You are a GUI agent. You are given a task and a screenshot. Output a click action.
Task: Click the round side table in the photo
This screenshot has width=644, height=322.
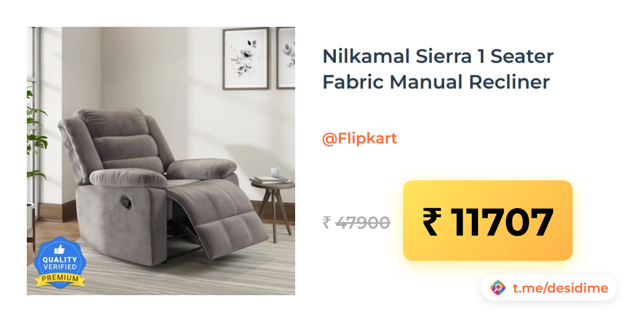(273, 207)
